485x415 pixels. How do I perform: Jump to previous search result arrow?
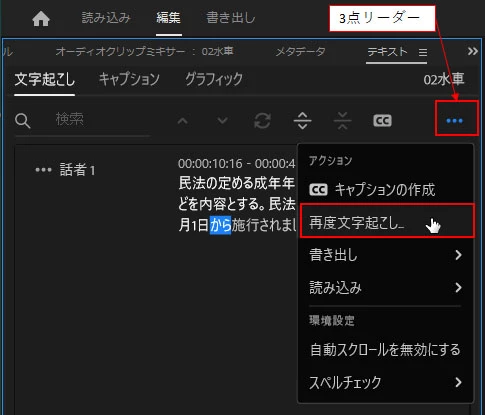(182, 121)
